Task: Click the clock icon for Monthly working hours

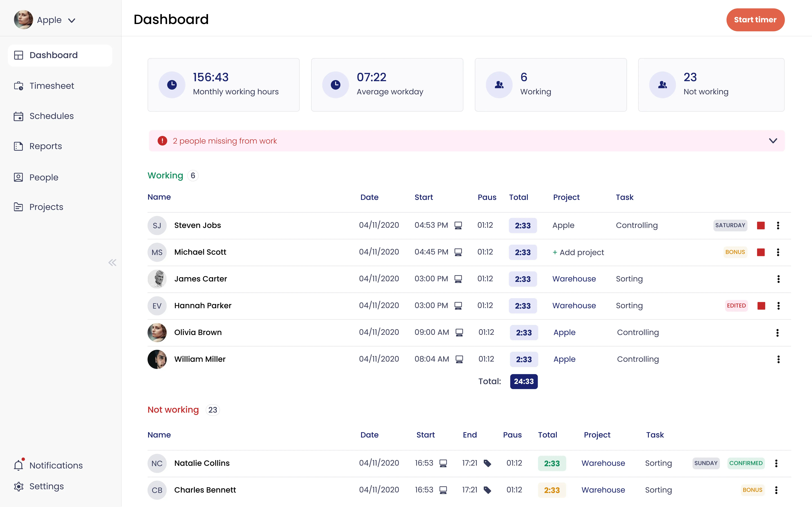Action: 172,85
